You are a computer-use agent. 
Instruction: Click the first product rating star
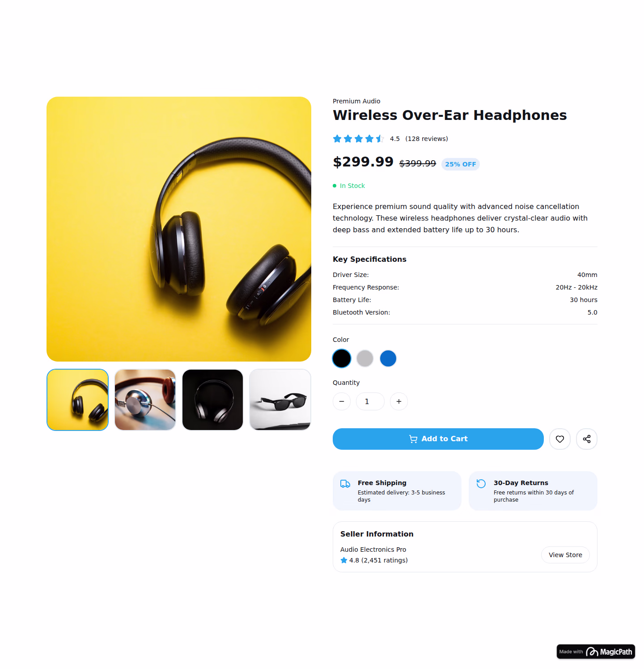[337, 139]
